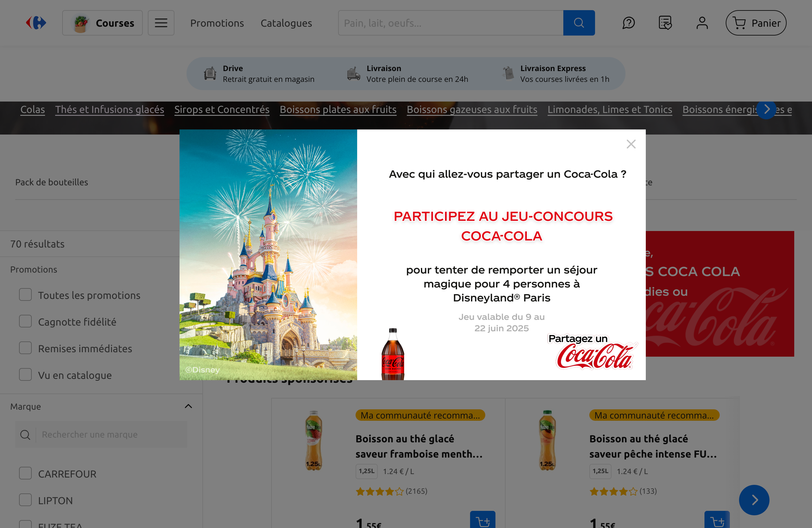Open the shopping list icon
This screenshot has width=812, height=528.
665,23
